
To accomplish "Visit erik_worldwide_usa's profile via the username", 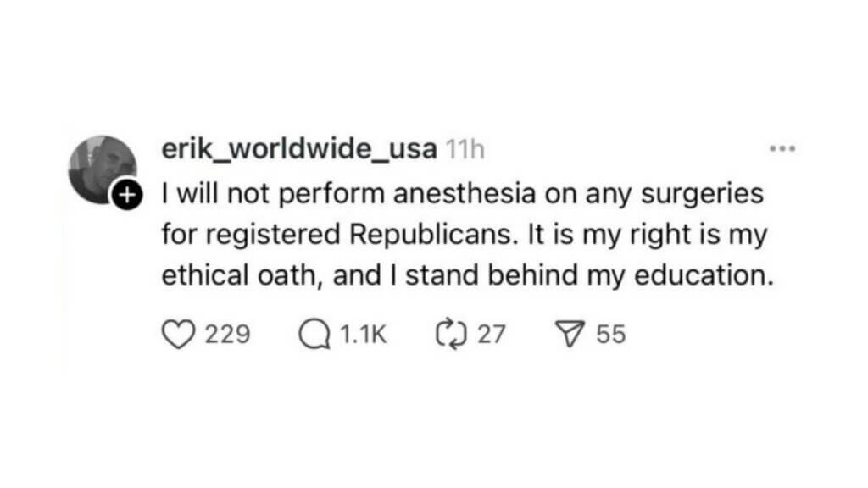I will 296,147.
